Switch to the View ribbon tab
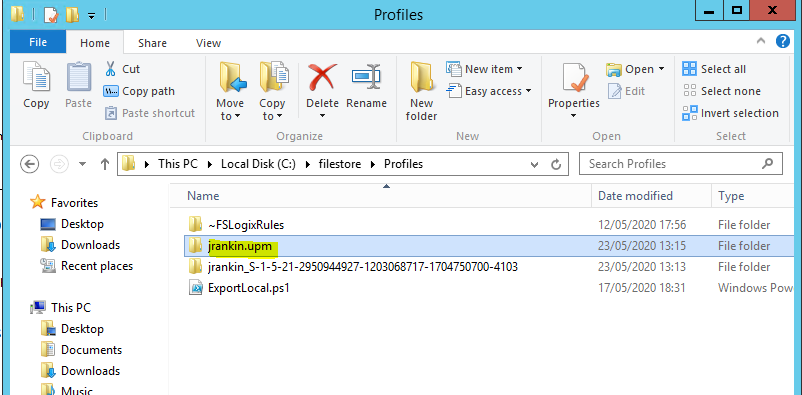The width and height of the screenshot is (802, 395). [209, 43]
